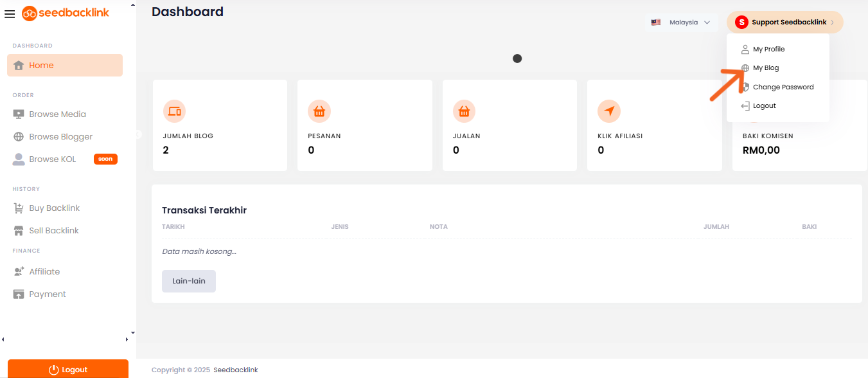Viewport: 868px width, 378px height.
Task: Click the Browse Blogger globe icon
Action: pyautogui.click(x=19, y=137)
